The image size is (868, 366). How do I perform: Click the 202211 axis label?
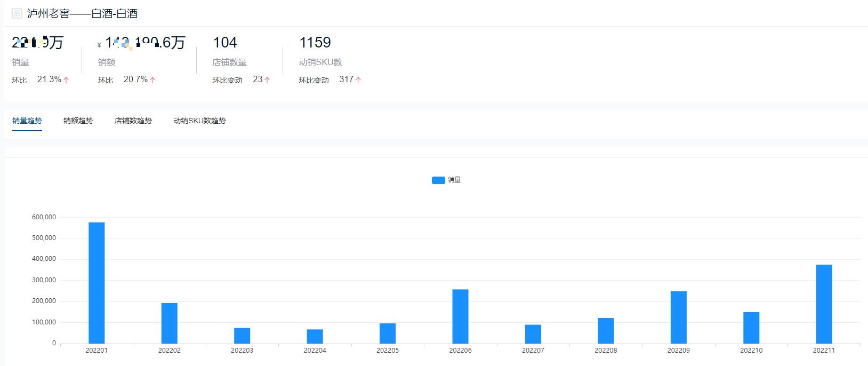(x=824, y=351)
